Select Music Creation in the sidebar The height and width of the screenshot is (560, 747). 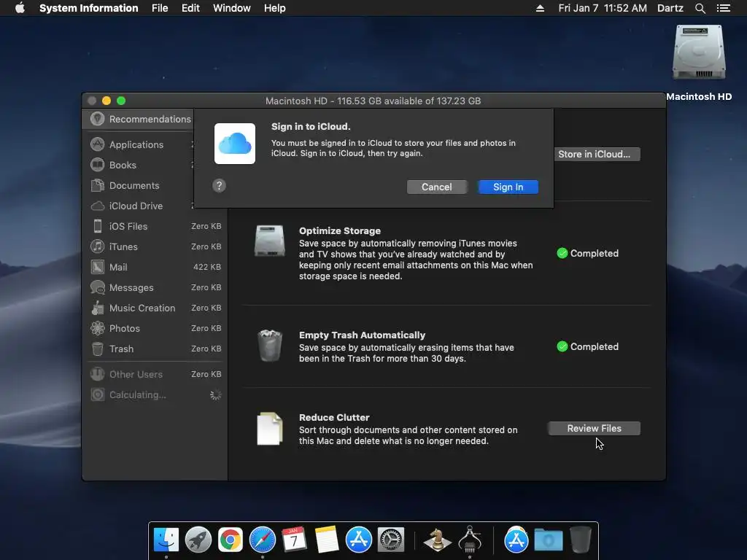tap(156, 308)
